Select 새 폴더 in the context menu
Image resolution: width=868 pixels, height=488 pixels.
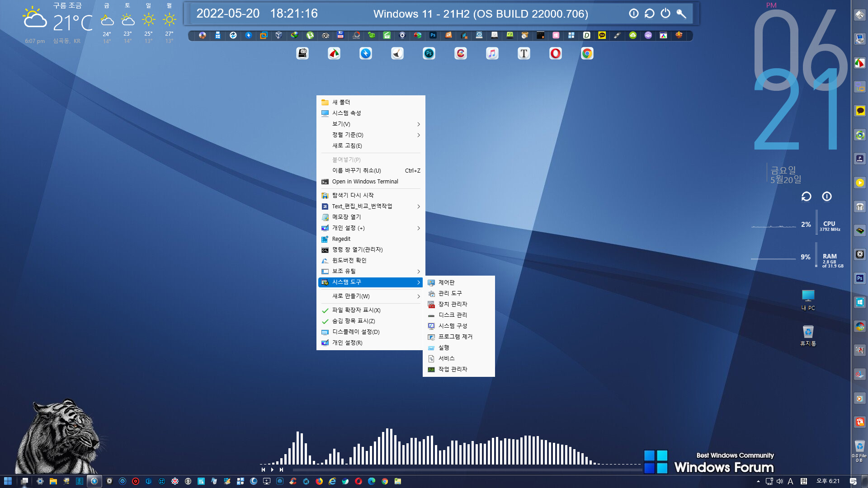click(x=371, y=103)
